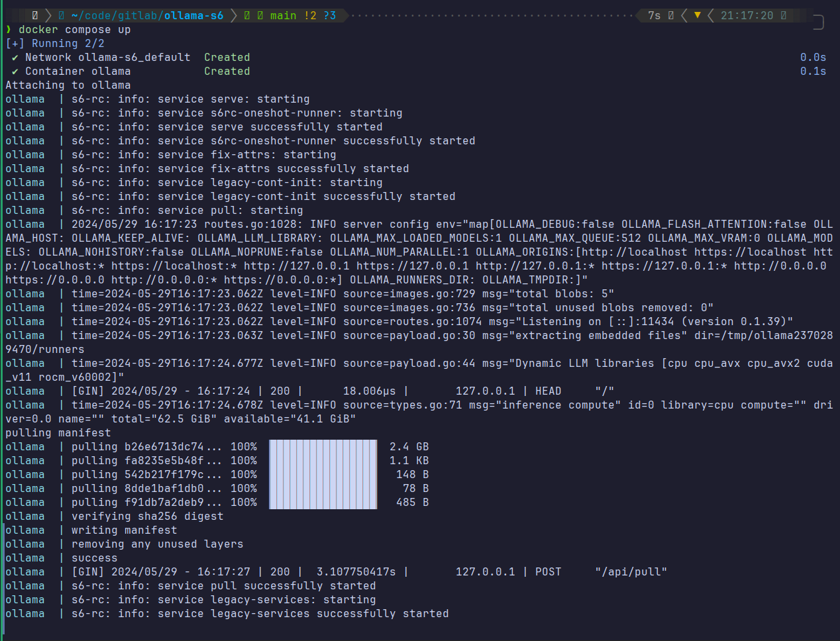The image size is (840, 641).
Task: Click the 'writing manifest' line
Action: pos(125,530)
